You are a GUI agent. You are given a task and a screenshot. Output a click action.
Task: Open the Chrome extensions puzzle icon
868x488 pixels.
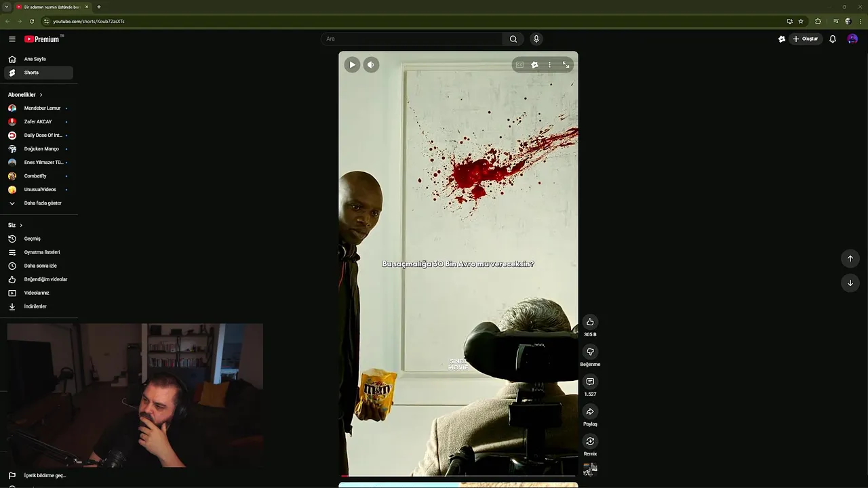pyautogui.click(x=818, y=21)
